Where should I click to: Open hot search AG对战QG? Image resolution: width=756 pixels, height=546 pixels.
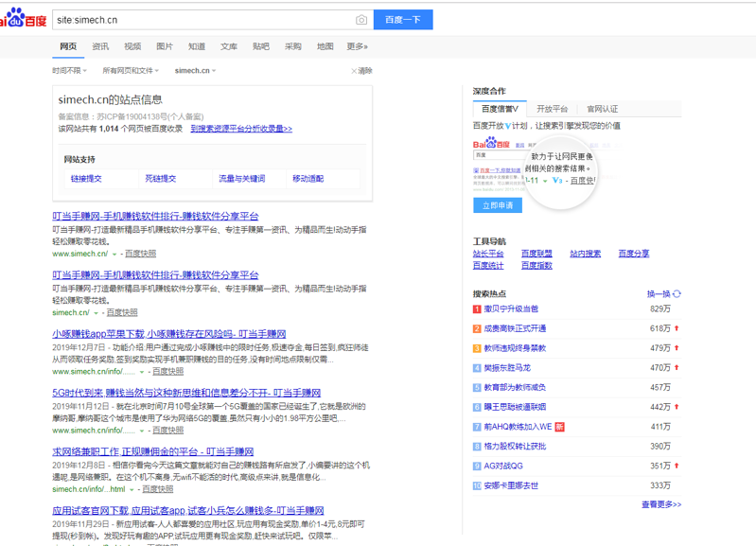coord(503,466)
